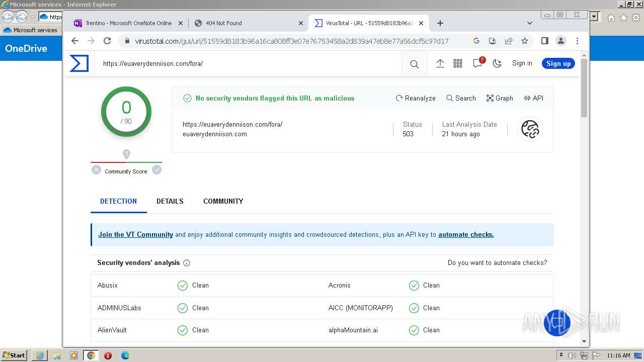Close the 404 Not Found tab
The height and width of the screenshot is (362, 644).
pos(301,23)
